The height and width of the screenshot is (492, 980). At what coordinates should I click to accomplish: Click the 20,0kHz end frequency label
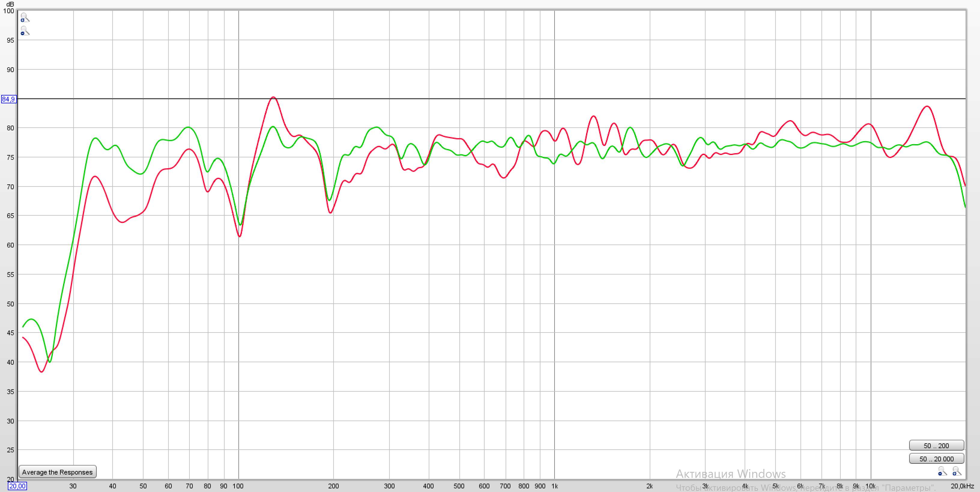[962, 486]
